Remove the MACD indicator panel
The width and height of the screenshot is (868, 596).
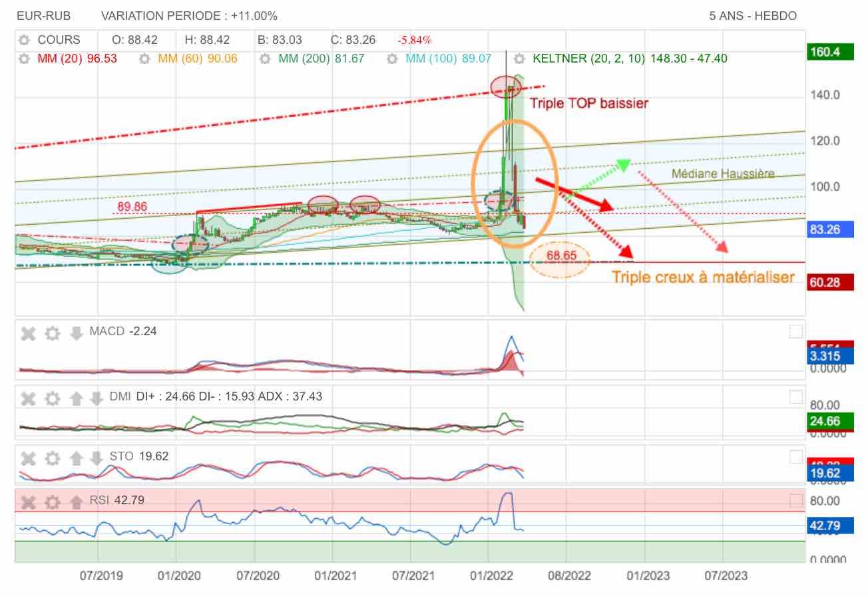click(28, 333)
